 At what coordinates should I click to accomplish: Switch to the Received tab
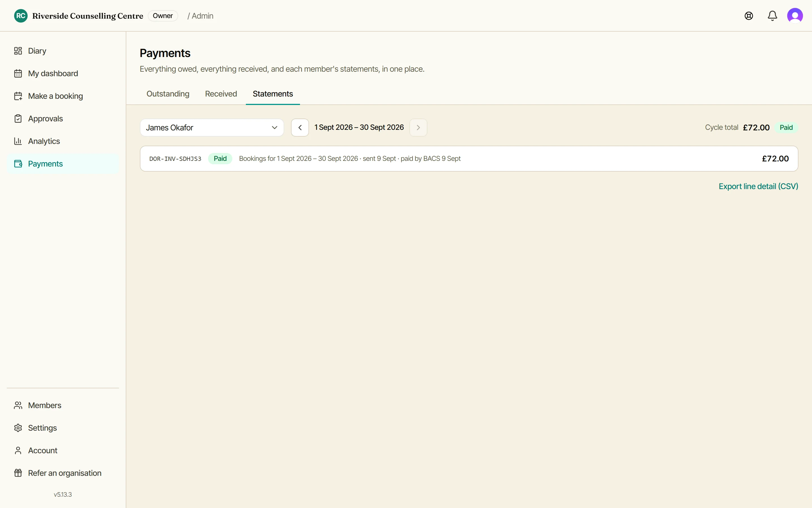point(221,94)
